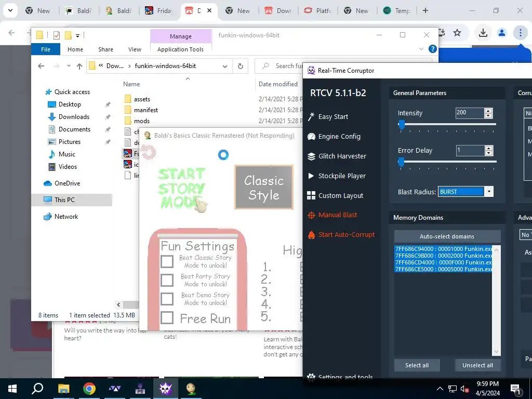
Task: Open Easy Start in RTCV sidebar
Action: point(328,117)
